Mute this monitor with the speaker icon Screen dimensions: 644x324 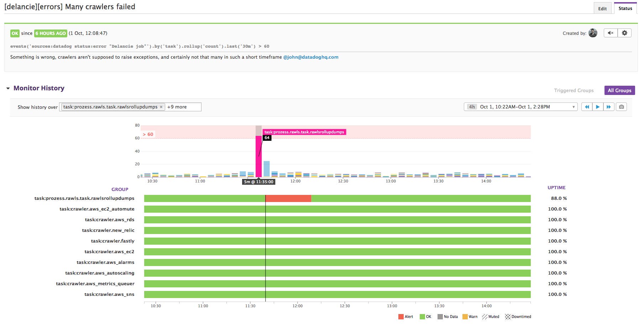[611, 33]
